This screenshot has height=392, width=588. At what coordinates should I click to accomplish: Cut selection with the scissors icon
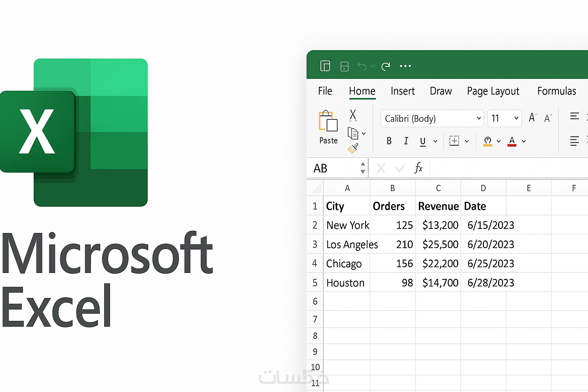click(353, 115)
